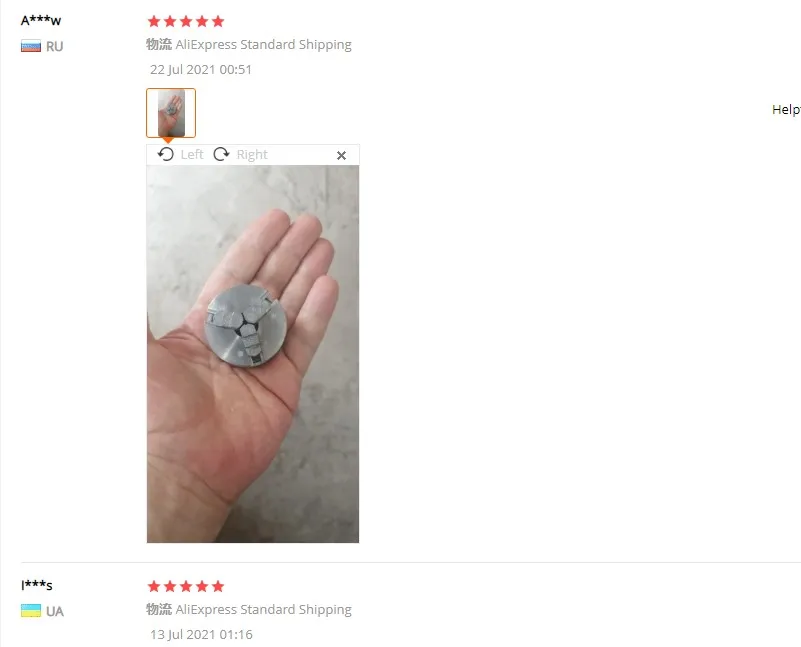Click the Ukrainian flag icon next to UA
Image resolution: width=801 pixels, height=647 pixels.
31,611
